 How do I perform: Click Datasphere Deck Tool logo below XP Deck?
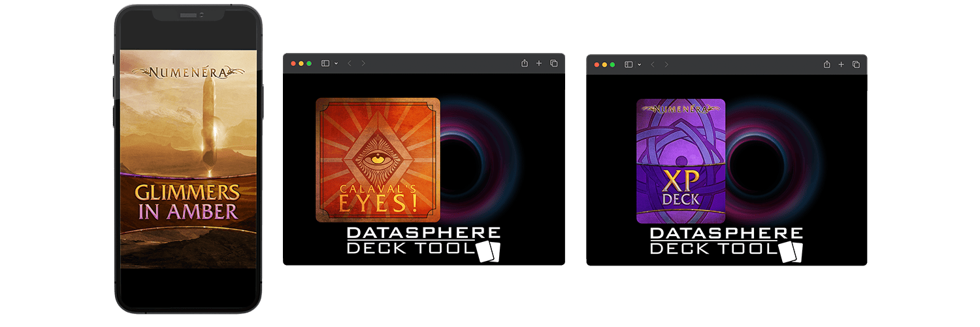(x=726, y=241)
